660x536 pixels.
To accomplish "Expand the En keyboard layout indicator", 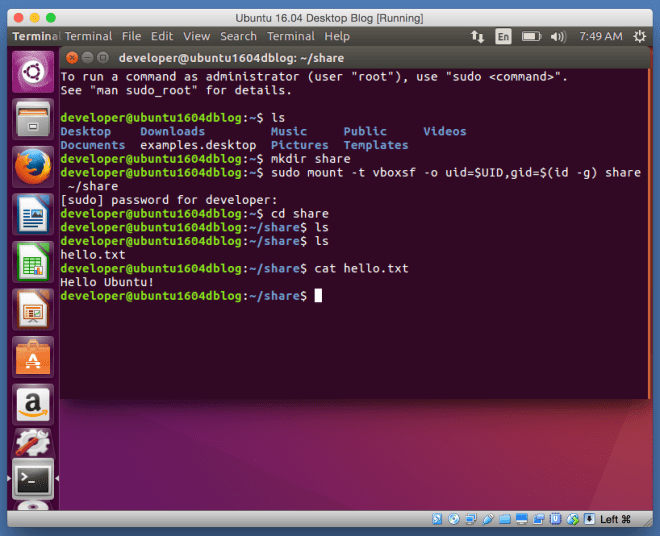I will (503, 37).
